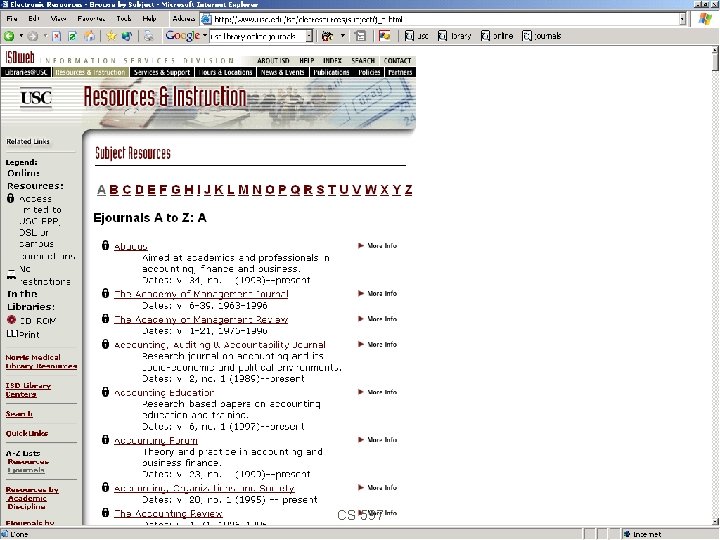Open ISD Library Centers sidebar link

pos(28,390)
